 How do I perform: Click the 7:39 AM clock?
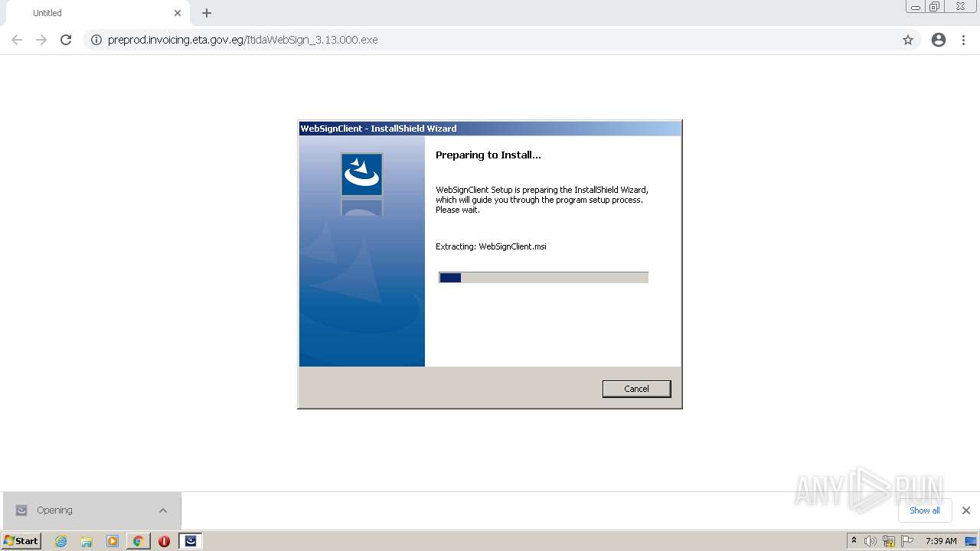click(x=941, y=541)
